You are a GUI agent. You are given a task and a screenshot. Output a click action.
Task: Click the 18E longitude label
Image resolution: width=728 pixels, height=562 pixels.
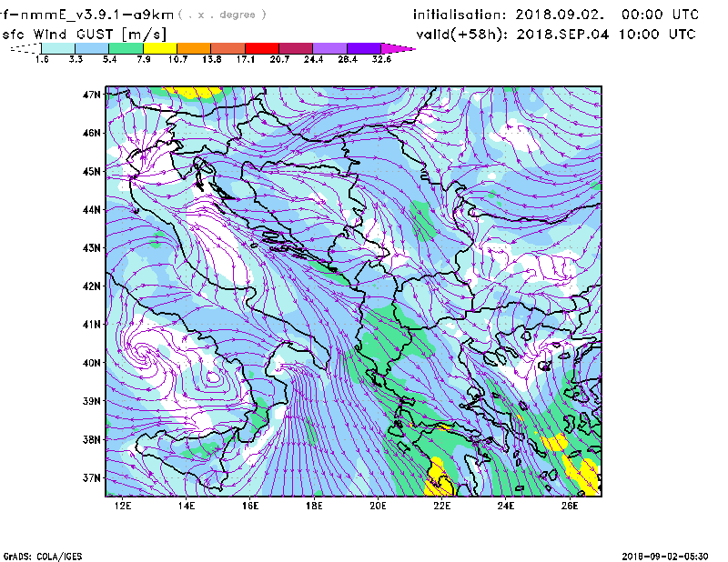tap(314, 506)
